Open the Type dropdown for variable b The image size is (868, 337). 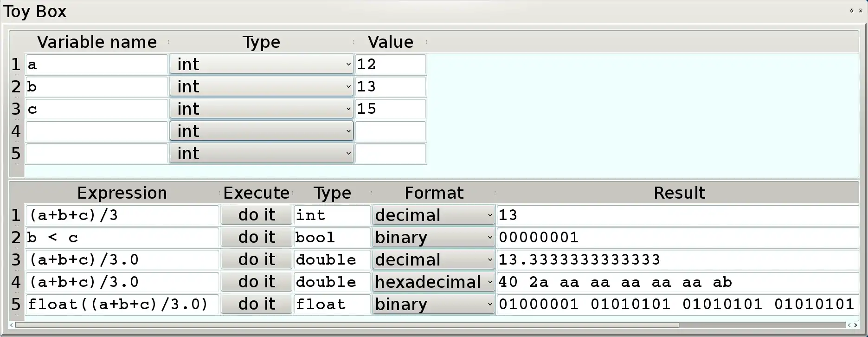click(x=261, y=86)
